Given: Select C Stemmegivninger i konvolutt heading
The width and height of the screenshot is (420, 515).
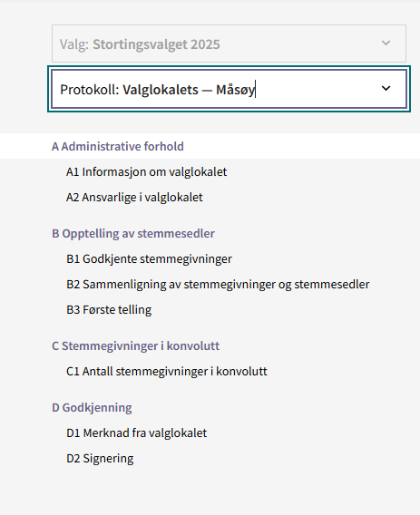Looking at the screenshot, I should click(135, 345).
